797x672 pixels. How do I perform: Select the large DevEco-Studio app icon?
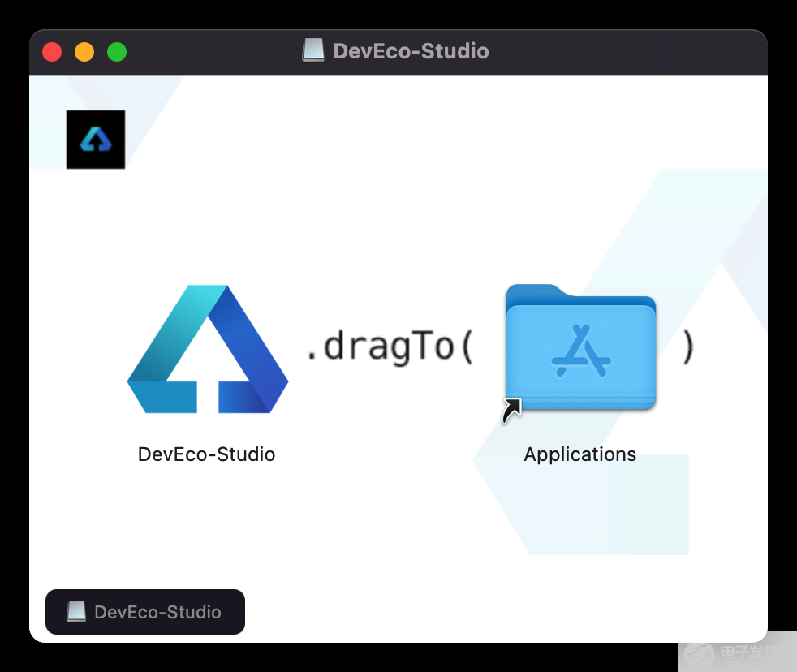[208, 349]
